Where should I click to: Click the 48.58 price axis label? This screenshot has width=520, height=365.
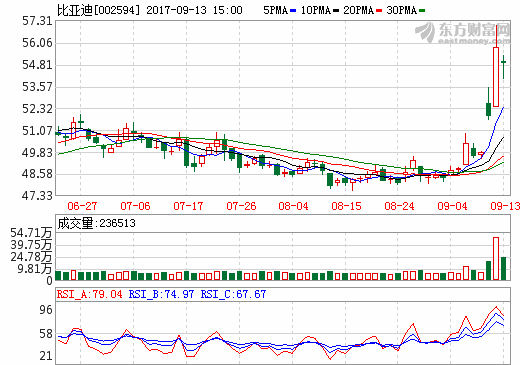(38, 174)
